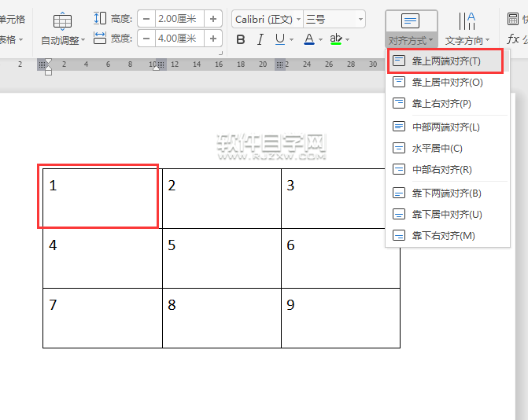
Task: Decrease the row height with minus
Action: (x=146, y=19)
